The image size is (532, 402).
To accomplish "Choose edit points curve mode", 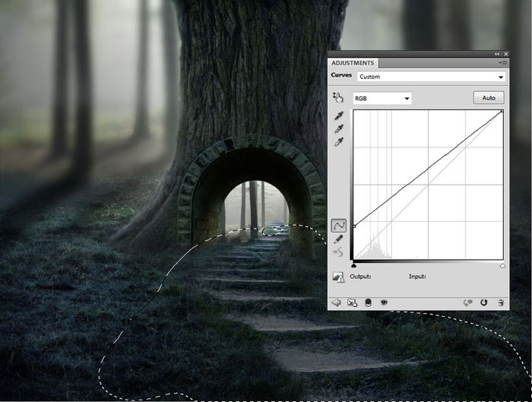I will [x=339, y=225].
